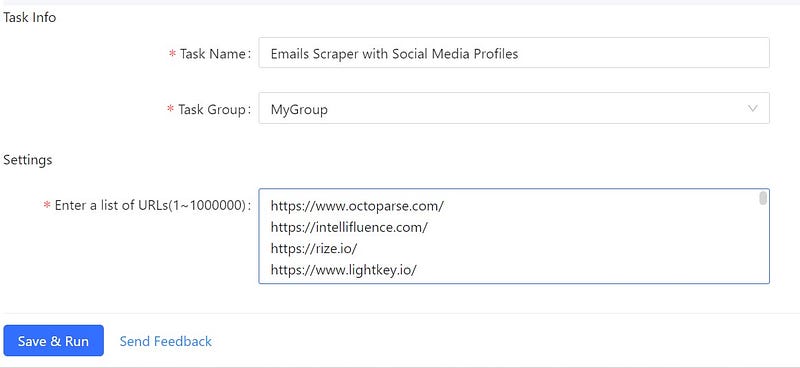
Task: Click the URL list scrollbar thumb
Action: pyautogui.click(x=763, y=198)
